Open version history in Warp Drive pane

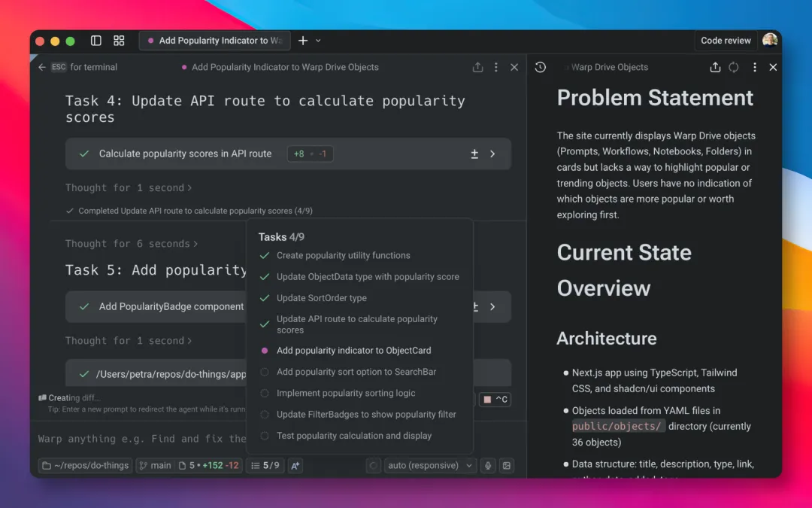pos(540,67)
